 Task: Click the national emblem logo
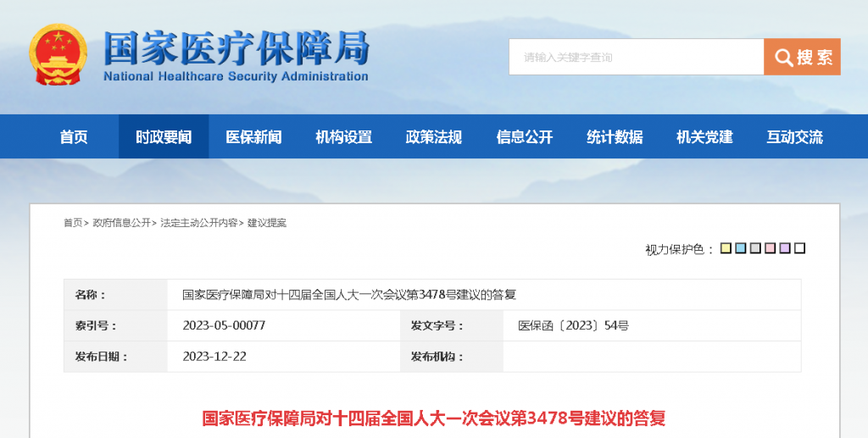pos(58,55)
